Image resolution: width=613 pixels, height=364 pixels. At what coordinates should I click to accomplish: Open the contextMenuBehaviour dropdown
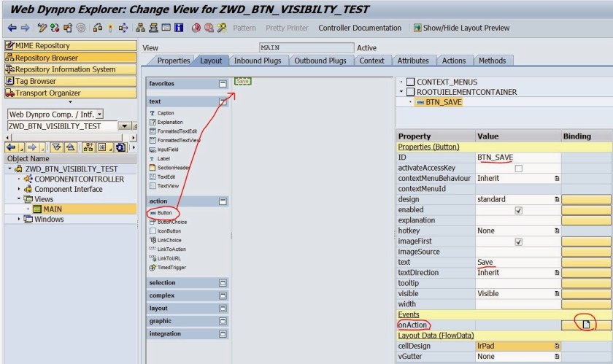point(557,178)
